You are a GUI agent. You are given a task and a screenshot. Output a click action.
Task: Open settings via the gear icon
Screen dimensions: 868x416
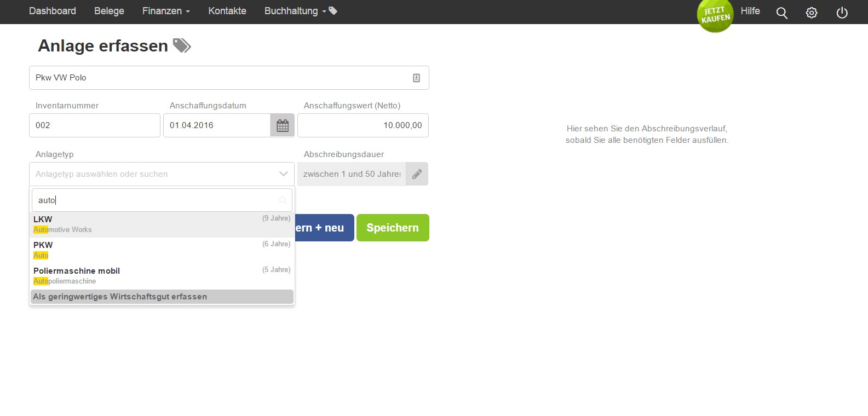pyautogui.click(x=812, y=13)
